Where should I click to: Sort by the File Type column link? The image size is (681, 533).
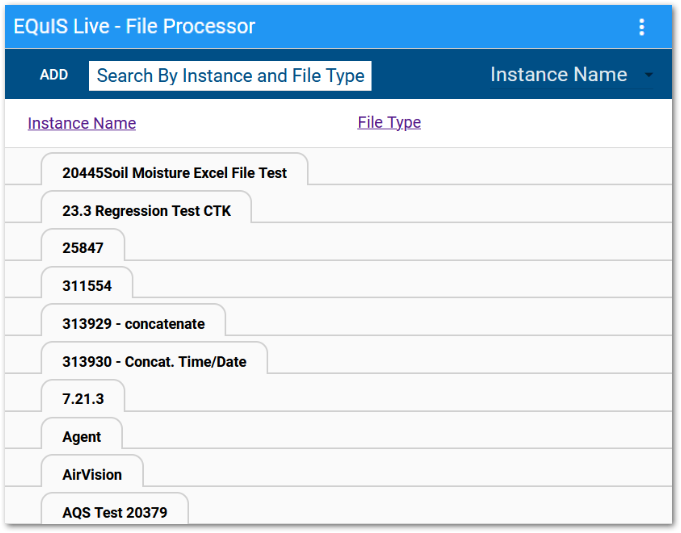pyautogui.click(x=389, y=122)
